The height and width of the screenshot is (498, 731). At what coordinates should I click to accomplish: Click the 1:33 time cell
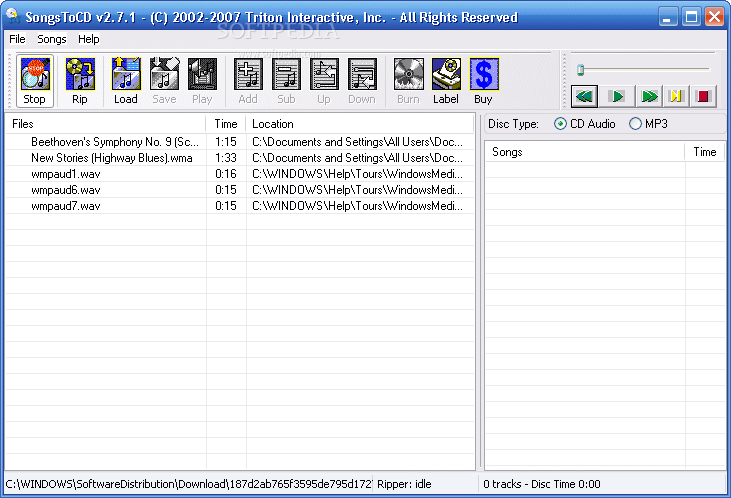[226, 158]
